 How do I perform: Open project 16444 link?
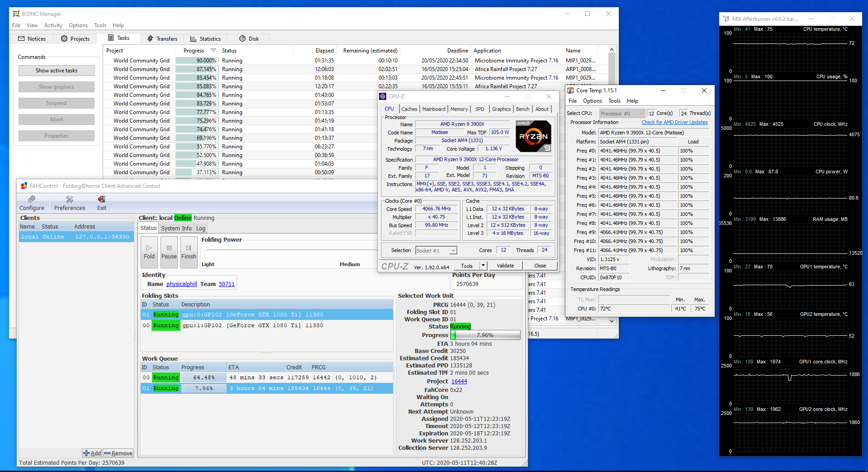[x=459, y=381]
